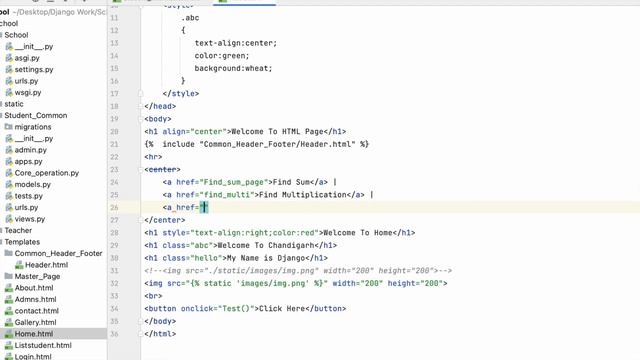Click the tests.py Python file icon

pyautogui.click(x=9, y=196)
